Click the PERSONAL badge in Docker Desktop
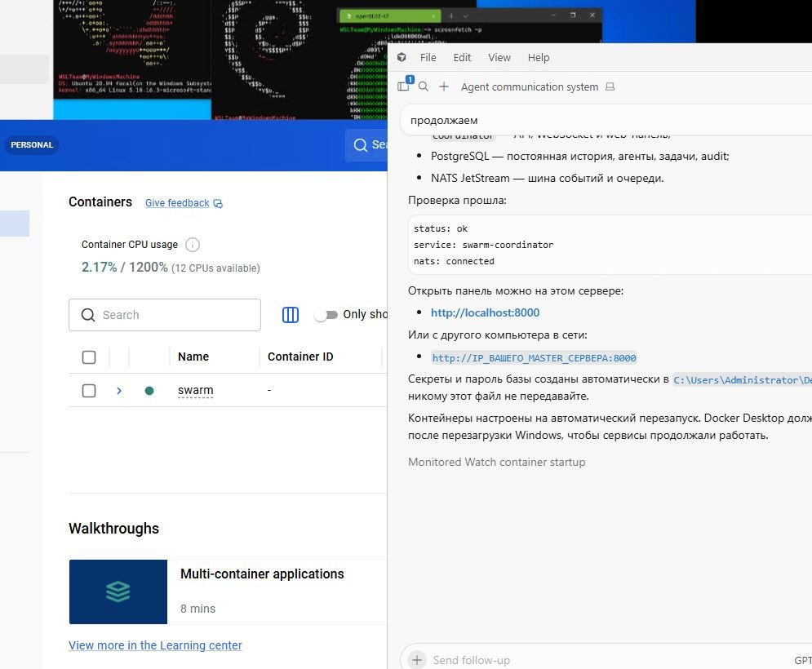Image resolution: width=812 pixels, height=669 pixels. coord(32,145)
